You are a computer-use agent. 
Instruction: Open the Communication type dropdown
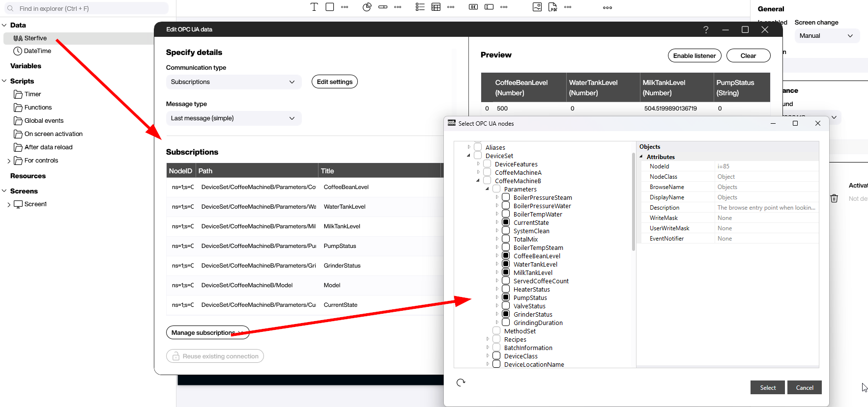[x=233, y=82]
